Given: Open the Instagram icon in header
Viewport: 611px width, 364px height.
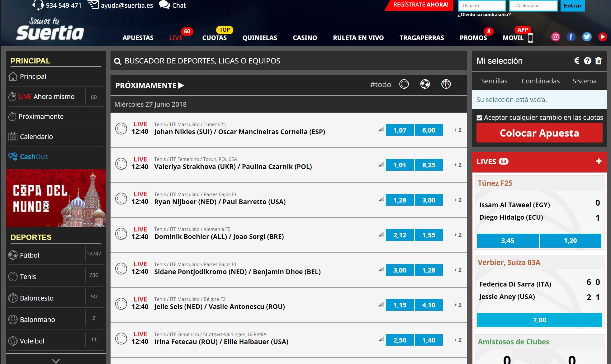Looking at the screenshot, I should [556, 37].
